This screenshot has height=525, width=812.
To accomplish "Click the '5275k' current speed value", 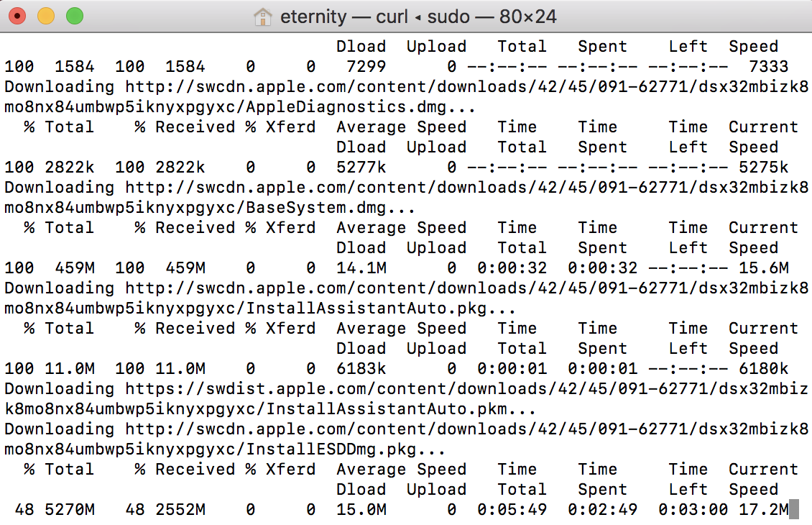I will click(x=764, y=168).
